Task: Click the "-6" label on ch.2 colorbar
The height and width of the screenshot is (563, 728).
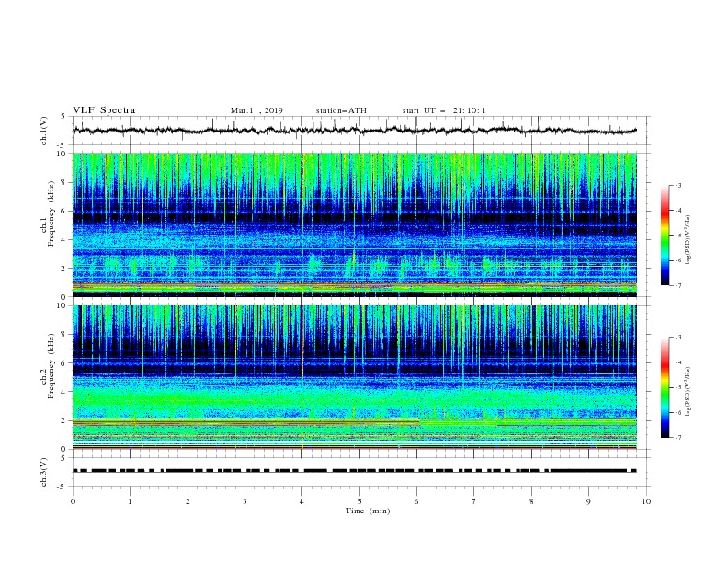Action: [678, 412]
